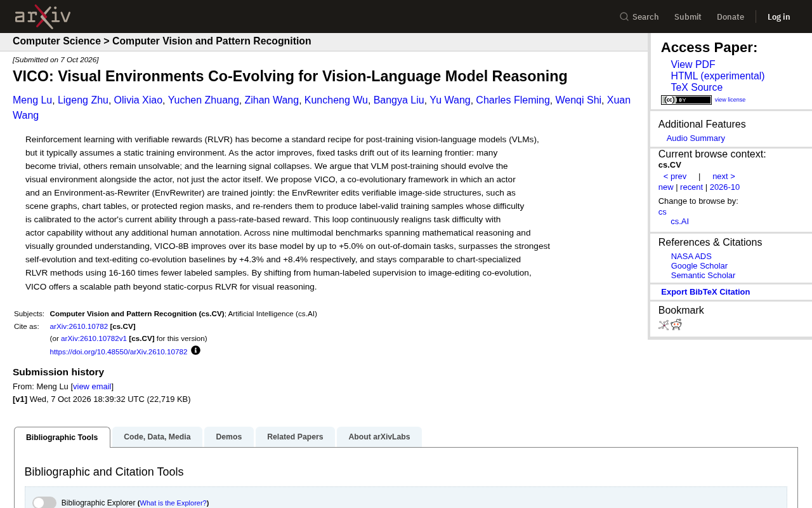Open the Audio Summary link
Image resolution: width=812 pixels, height=508 pixels.
(x=696, y=138)
